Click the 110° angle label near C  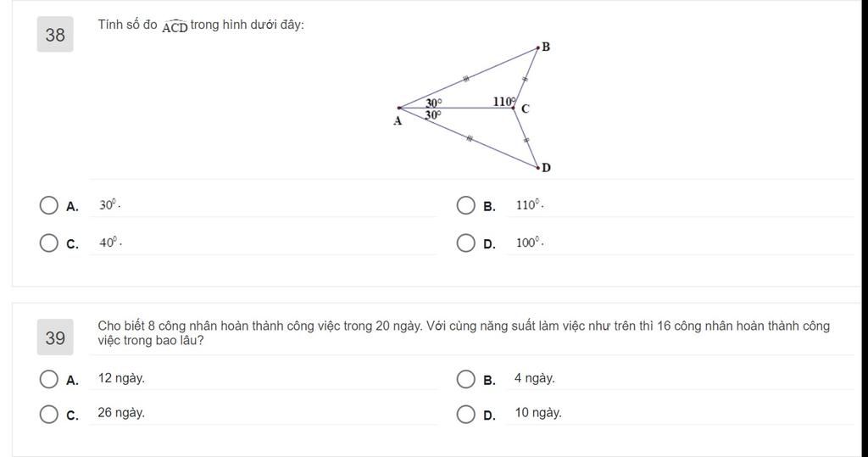click(504, 102)
